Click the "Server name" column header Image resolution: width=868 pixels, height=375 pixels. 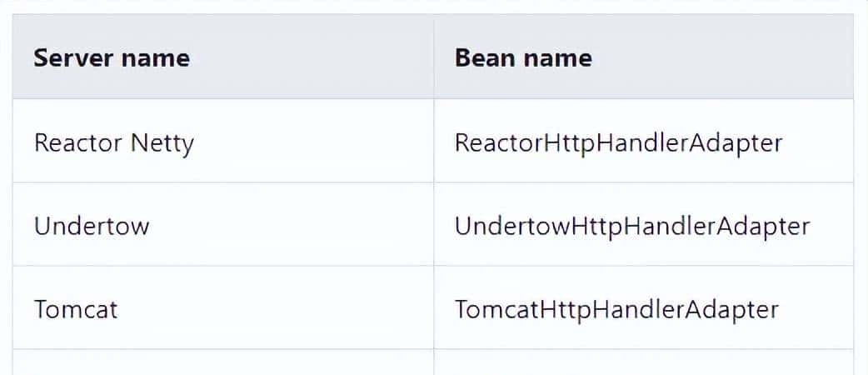112,58
